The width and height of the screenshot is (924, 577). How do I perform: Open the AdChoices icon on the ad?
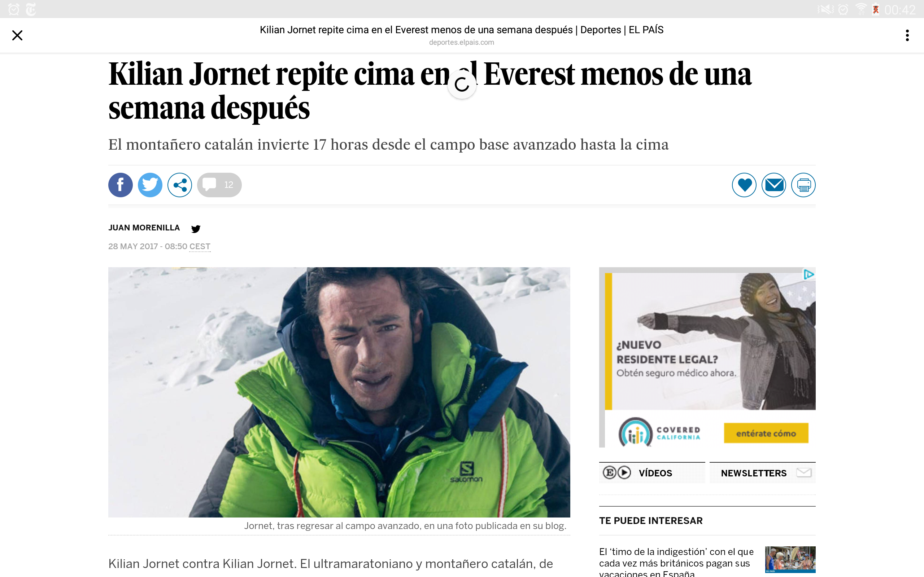tap(809, 274)
